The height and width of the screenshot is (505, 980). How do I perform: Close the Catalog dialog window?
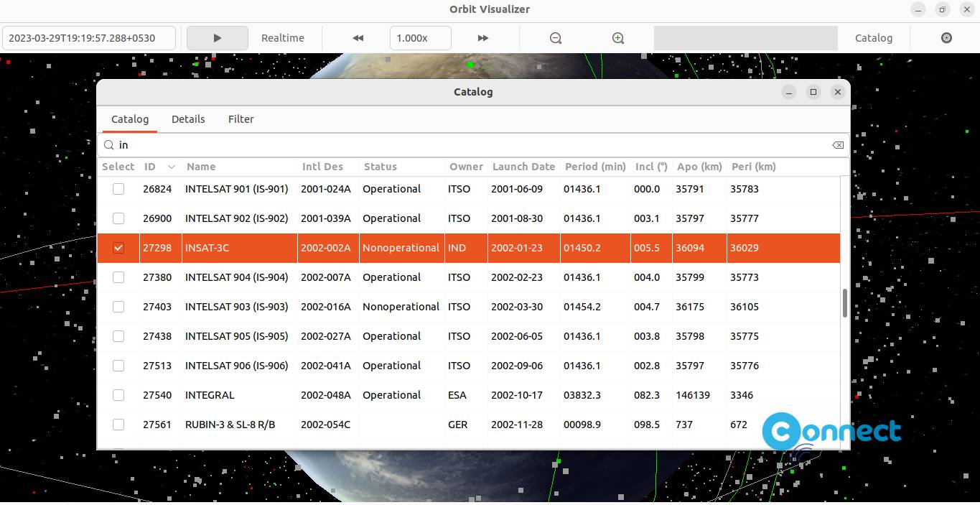[x=837, y=92]
